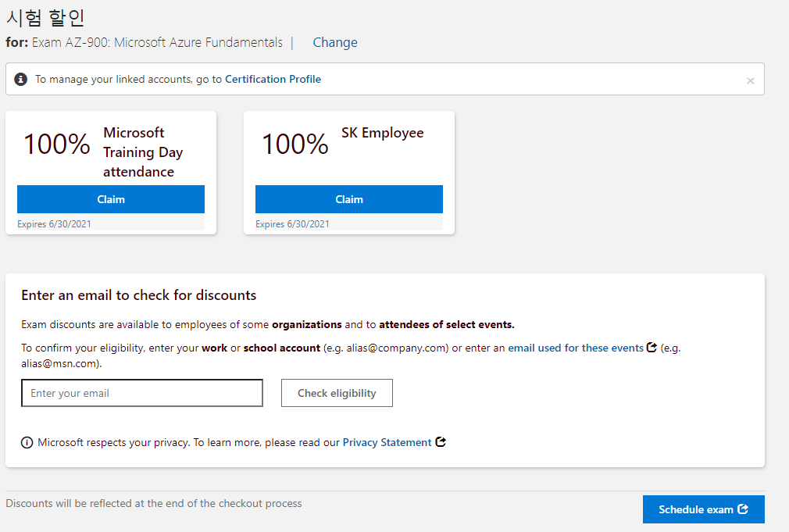Screen dimensions: 789x532
Task: Click the Check eligibility button
Action: 337,393
